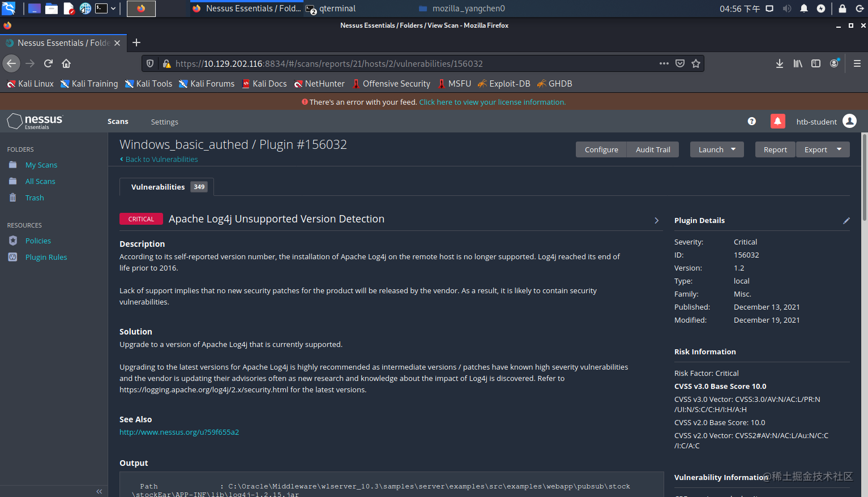Open the terminal launcher in the panel

pyautogui.click(x=101, y=8)
